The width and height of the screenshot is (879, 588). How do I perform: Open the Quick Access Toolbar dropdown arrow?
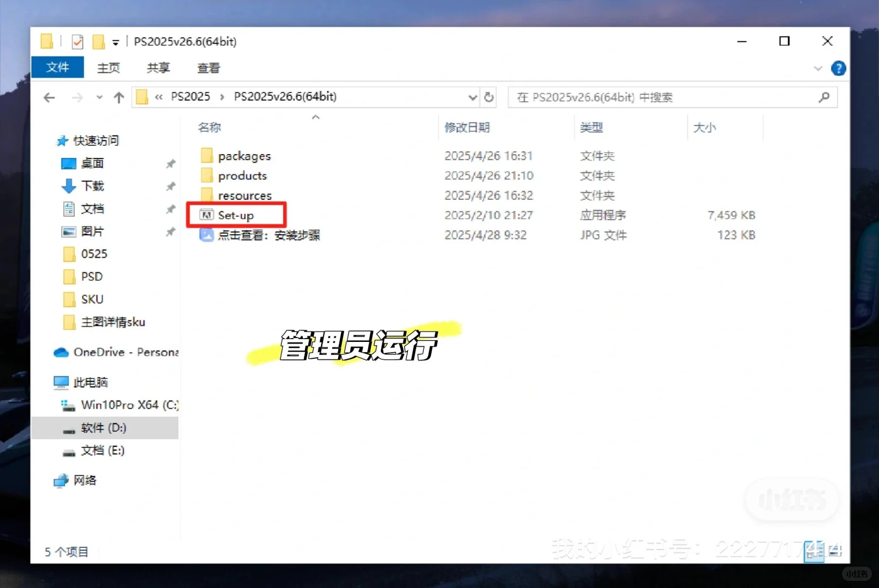pos(116,41)
